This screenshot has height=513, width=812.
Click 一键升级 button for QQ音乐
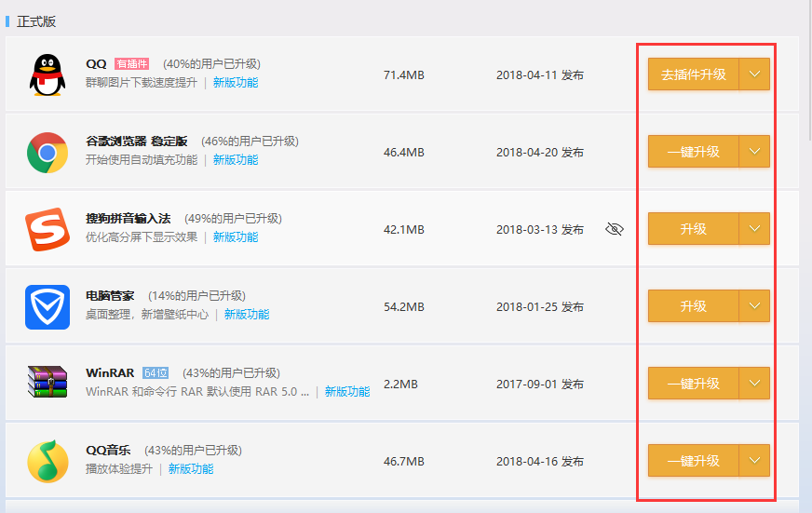694,460
